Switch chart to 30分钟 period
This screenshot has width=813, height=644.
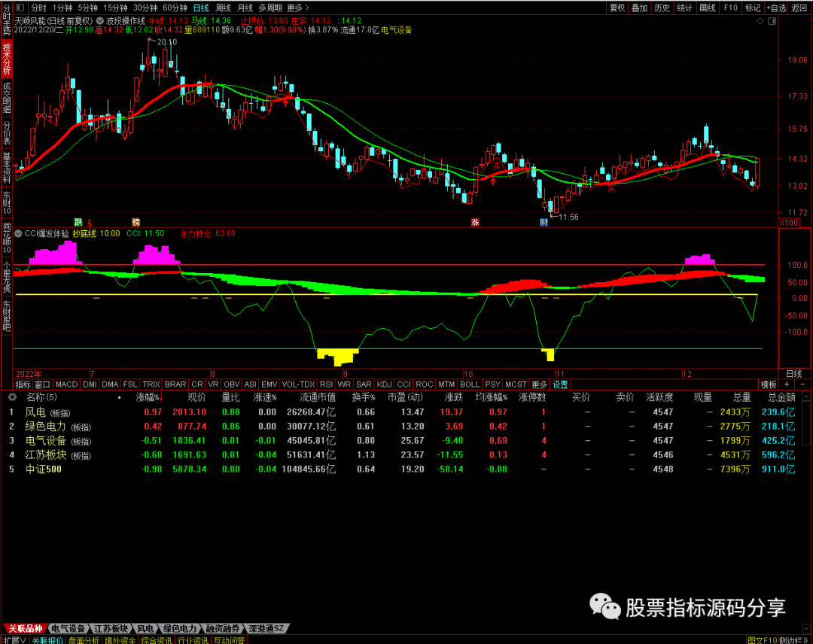pyautogui.click(x=145, y=8)
